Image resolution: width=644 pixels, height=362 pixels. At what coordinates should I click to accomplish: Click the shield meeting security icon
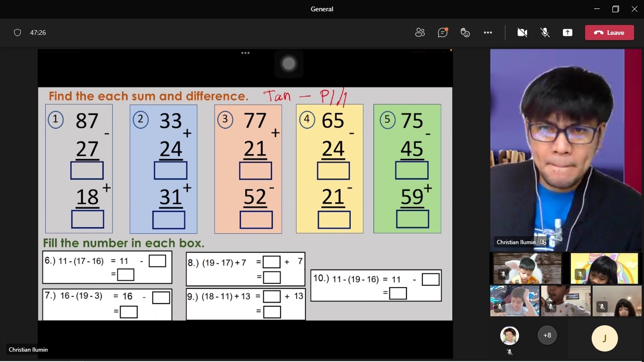click(x=17, y=33)
